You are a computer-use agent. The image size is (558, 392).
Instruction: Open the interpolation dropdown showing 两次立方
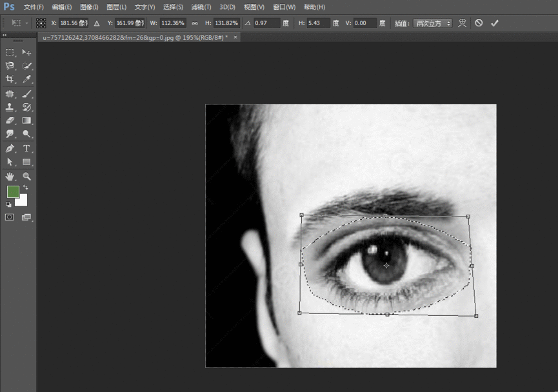(x=432, y=23)
